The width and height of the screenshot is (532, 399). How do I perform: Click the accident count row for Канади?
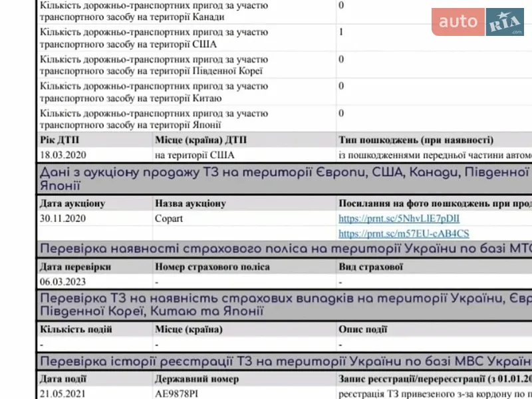click(x=285, y=11)
